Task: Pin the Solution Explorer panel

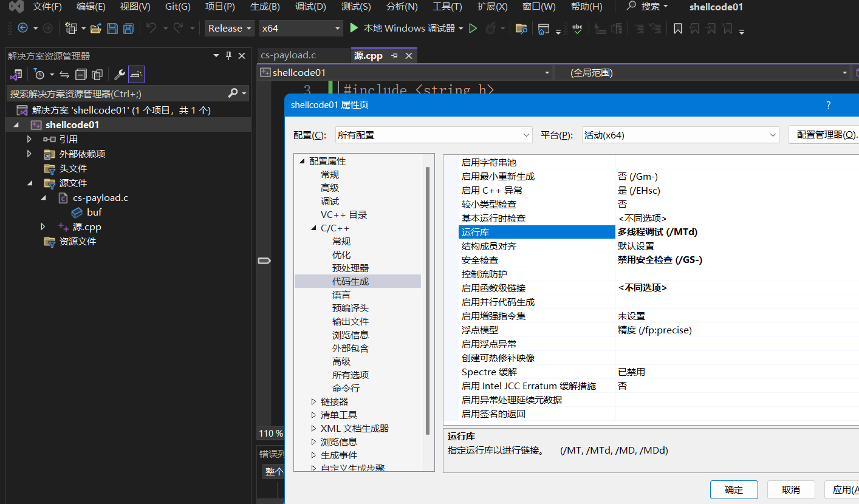Action: tap(228, 55)
